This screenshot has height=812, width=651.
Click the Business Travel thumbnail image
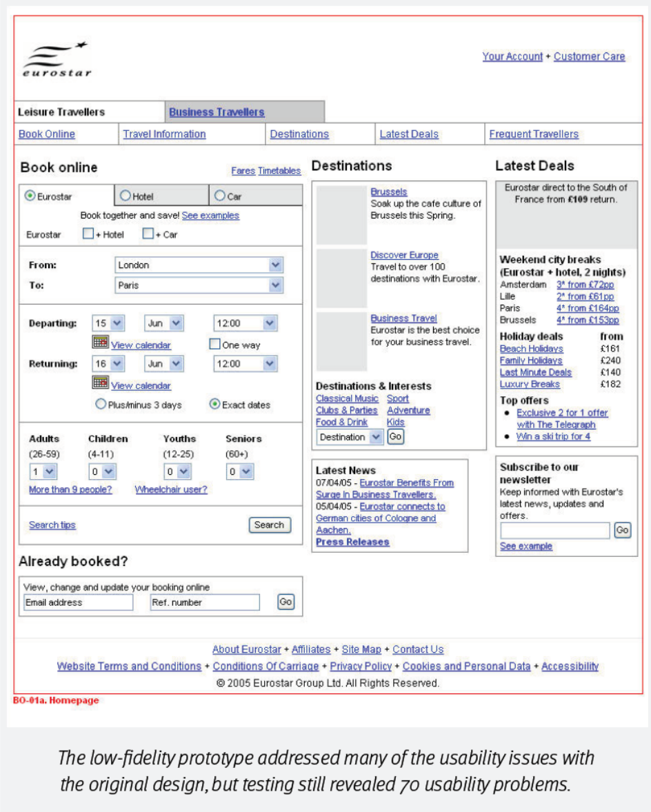(341, 341)
